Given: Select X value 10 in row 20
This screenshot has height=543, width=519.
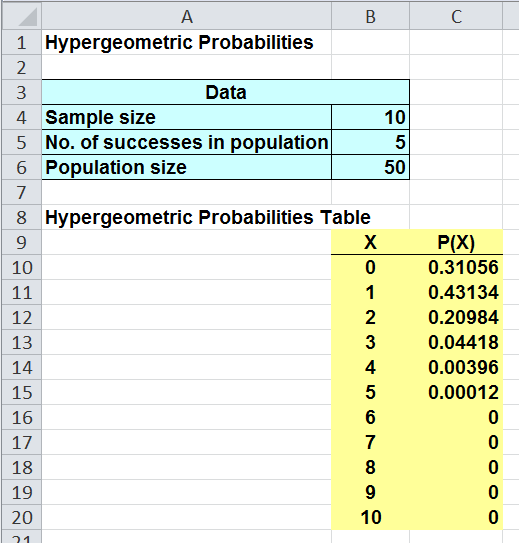Looking at the screenshot, I should 370,517.
